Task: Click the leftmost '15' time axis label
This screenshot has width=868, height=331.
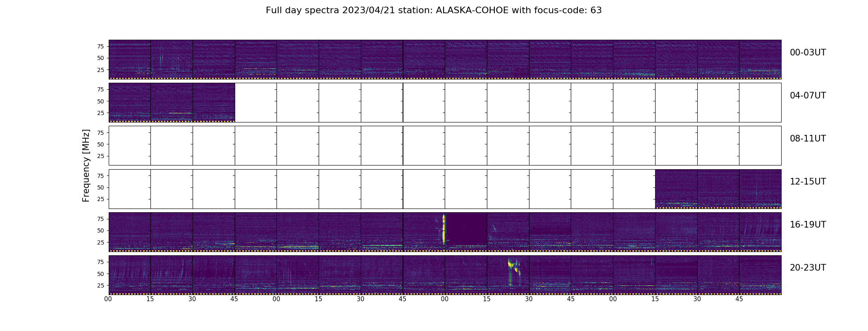Action: coord(150,299)
